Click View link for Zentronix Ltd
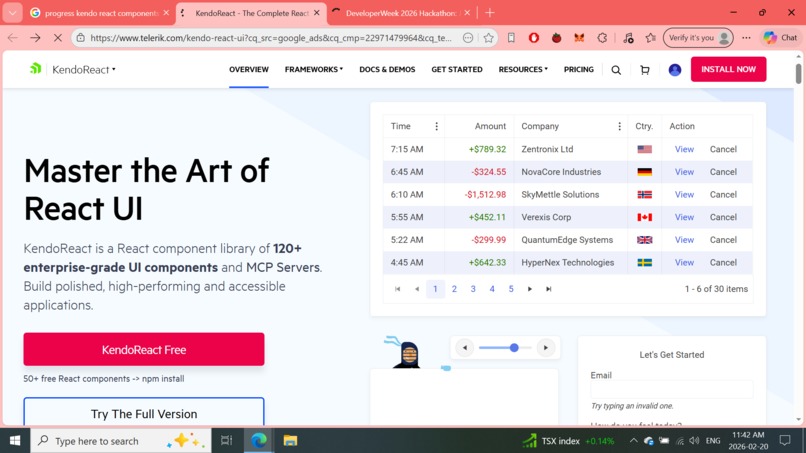Viewport: 806px width, 453px height. (x=684, y=149)
